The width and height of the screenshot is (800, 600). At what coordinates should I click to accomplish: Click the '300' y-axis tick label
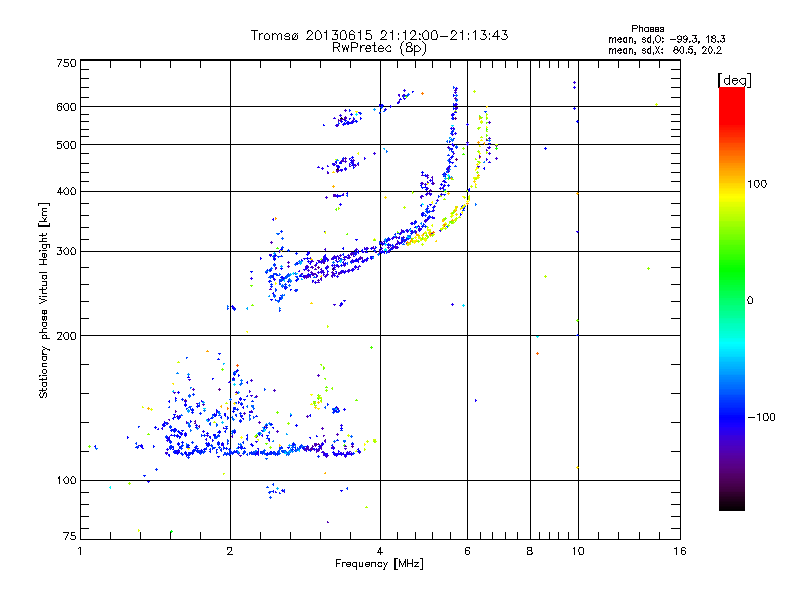(x=66, y=252)
